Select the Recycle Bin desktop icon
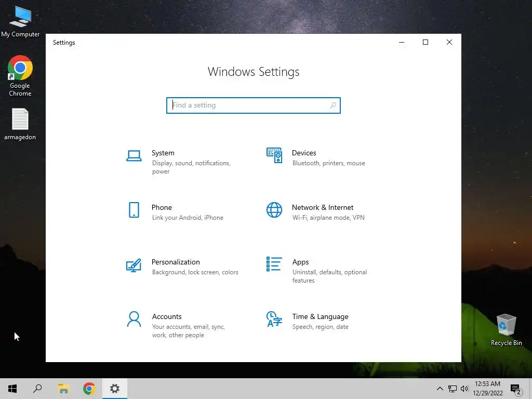Screen dimensions: 532x399 pos(506,330)
